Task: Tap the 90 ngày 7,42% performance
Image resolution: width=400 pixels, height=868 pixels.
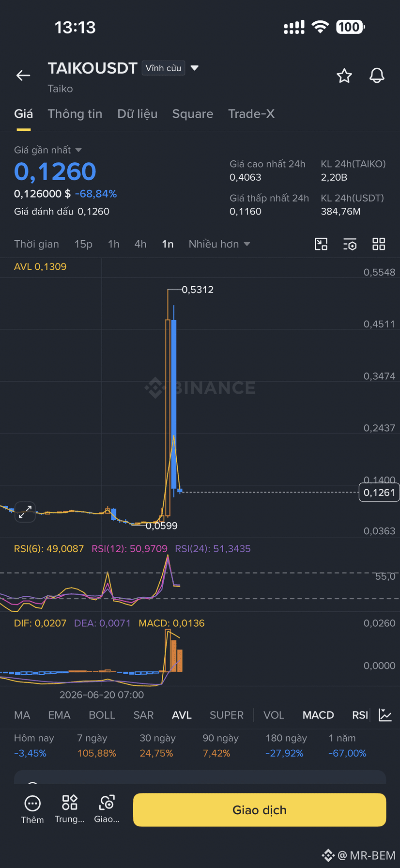Action: tap(220, 745)
